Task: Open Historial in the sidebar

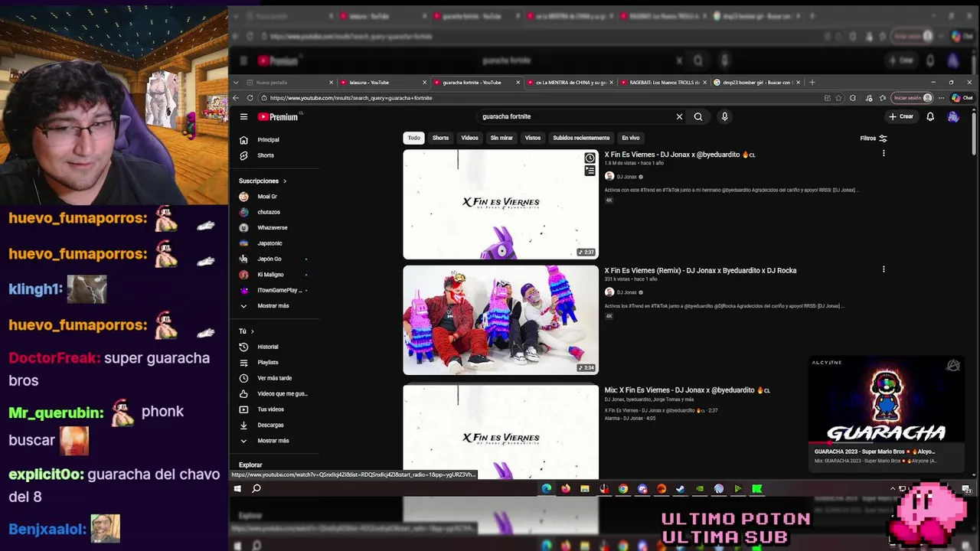Action: point(274,347)
